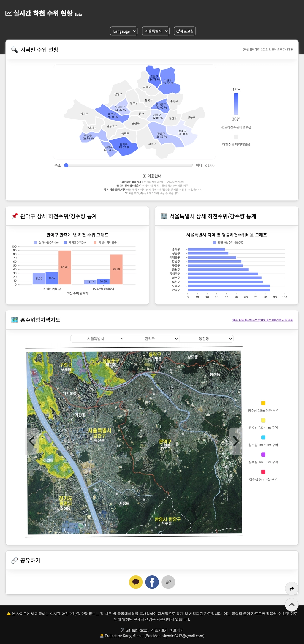Click the scroll-to-top chevron button
This screenshot has width=304, height=644.
click(x=292, y=605)
